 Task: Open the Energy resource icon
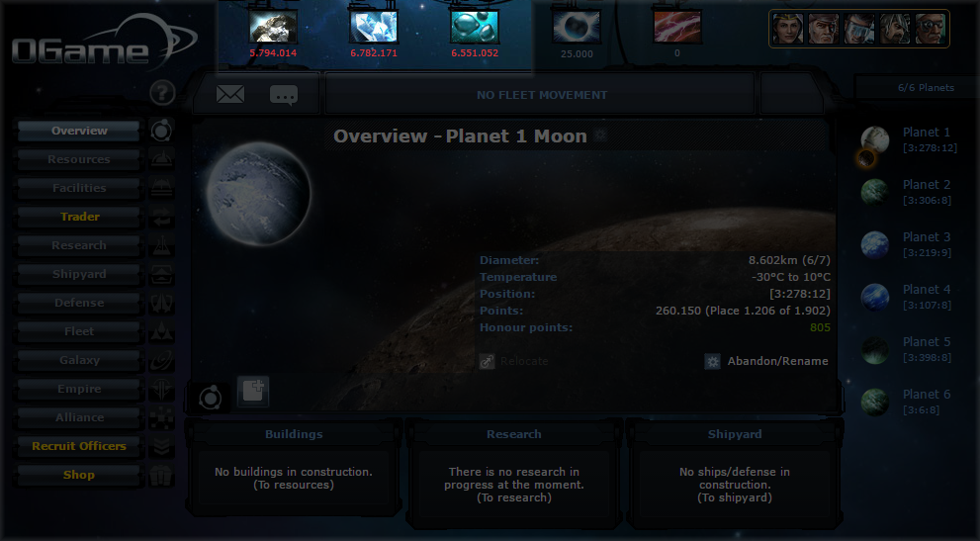click(x=677, y=28)
